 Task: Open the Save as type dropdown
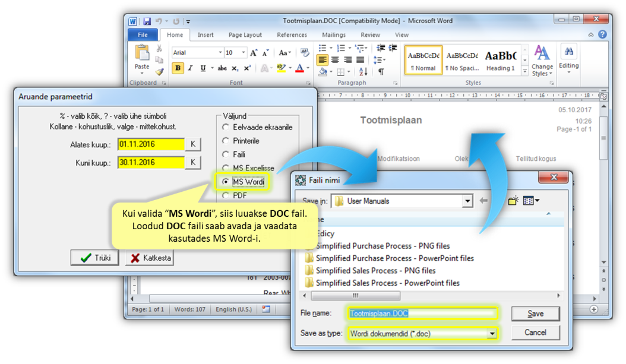[x=492, y=334]
